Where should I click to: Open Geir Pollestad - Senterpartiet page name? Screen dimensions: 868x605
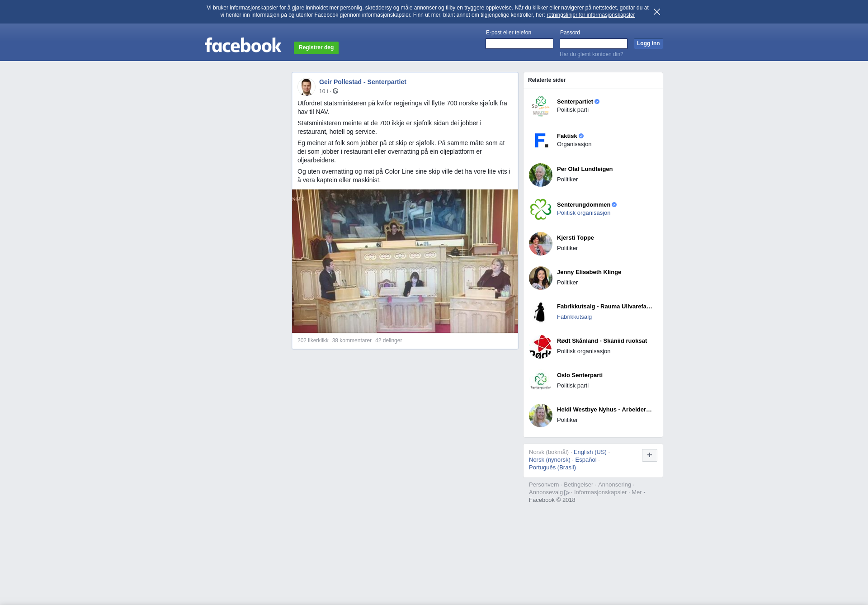[363, 82]
